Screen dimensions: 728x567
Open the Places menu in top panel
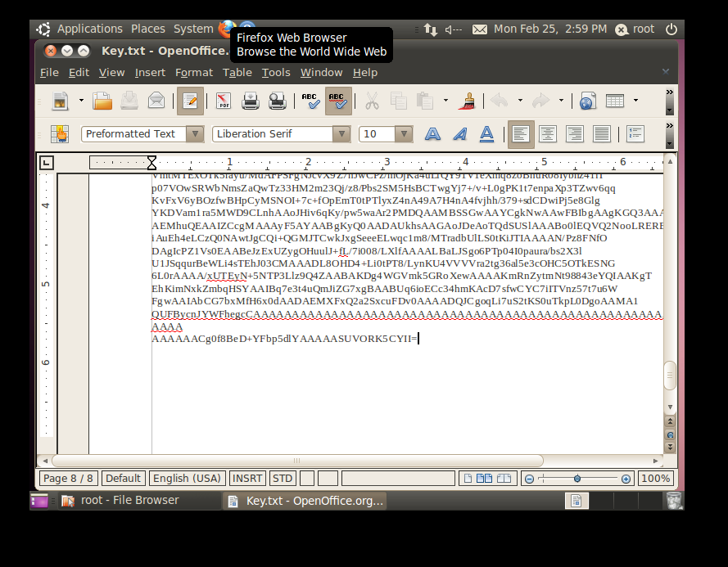pyautogui.click(x=147, y=29)
